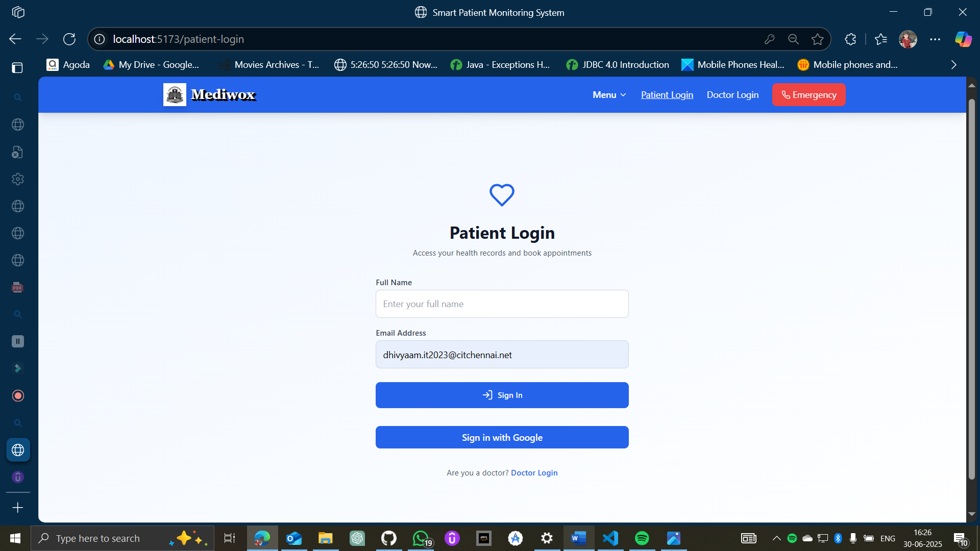980x551 pixels.
Task: Click the Copilot icon in browser toolbar
Action: tap(963, 39)
